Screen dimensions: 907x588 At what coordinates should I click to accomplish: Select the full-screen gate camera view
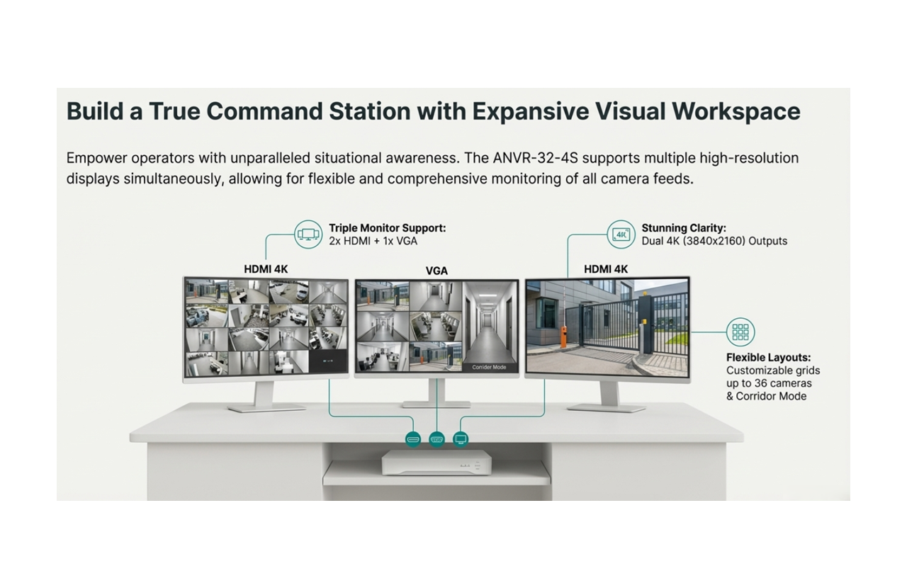(607, 327)
